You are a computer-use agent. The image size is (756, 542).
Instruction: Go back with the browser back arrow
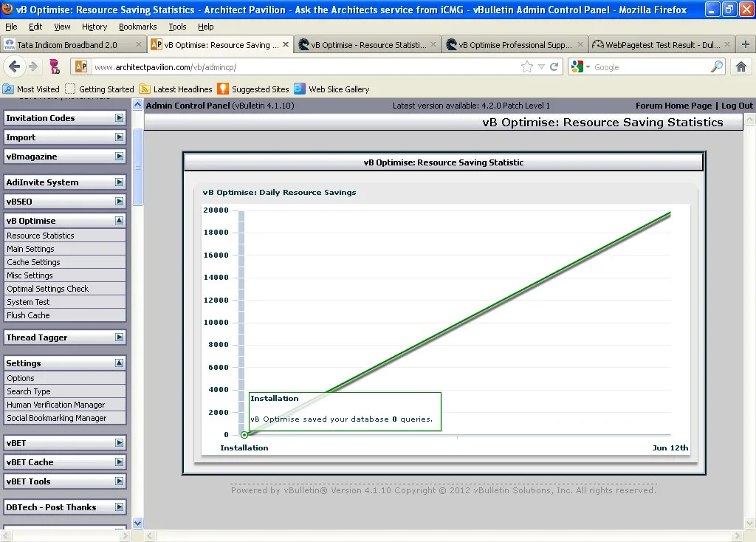15,66
